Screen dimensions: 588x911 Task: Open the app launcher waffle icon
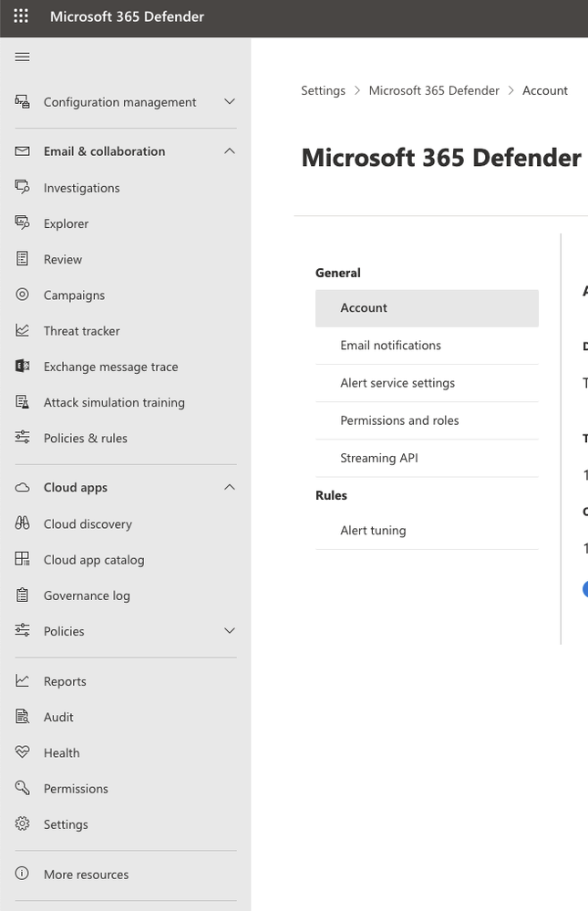(x=21, y=16)
